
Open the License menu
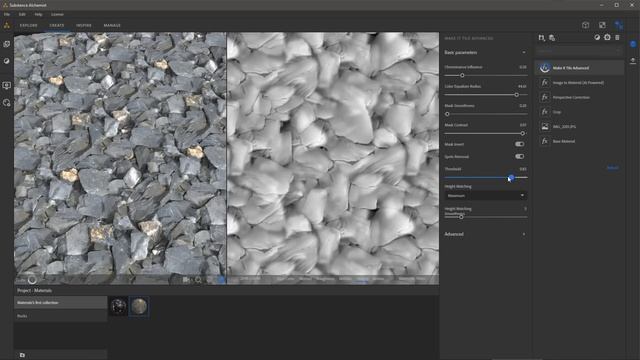pyautogui.click(x=58, y=14)
